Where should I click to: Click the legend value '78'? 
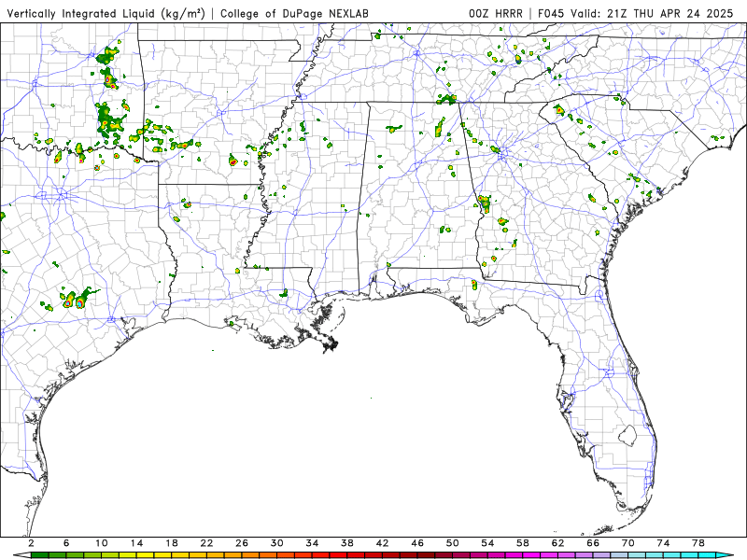click(x=698, y=543)
